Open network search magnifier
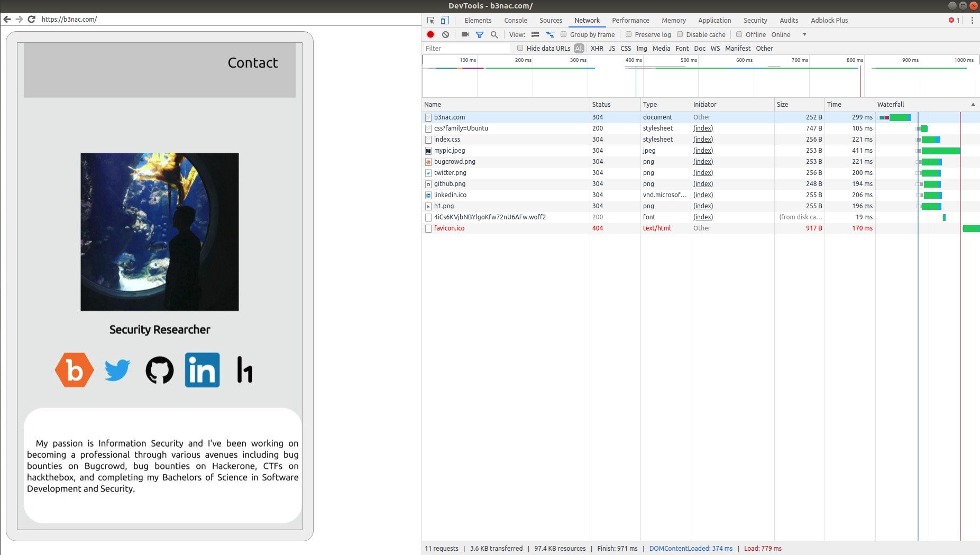980x555 pixels. click(x=494, y=34)
